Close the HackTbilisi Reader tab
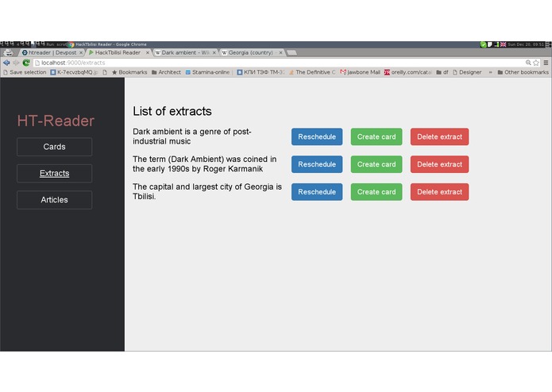Image resolution: width=552 pixels, height=392 pixels. pyautogui.click(x=148, y=52)
